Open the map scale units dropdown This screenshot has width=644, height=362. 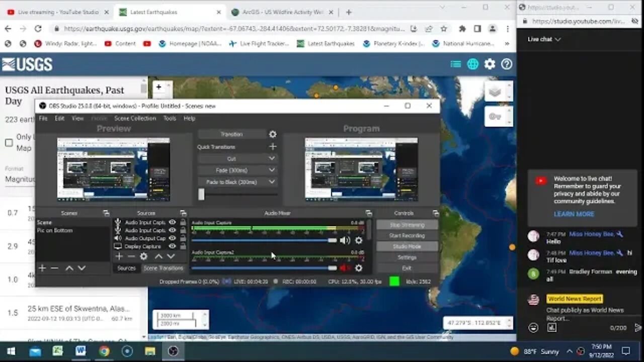coord(204,319)
